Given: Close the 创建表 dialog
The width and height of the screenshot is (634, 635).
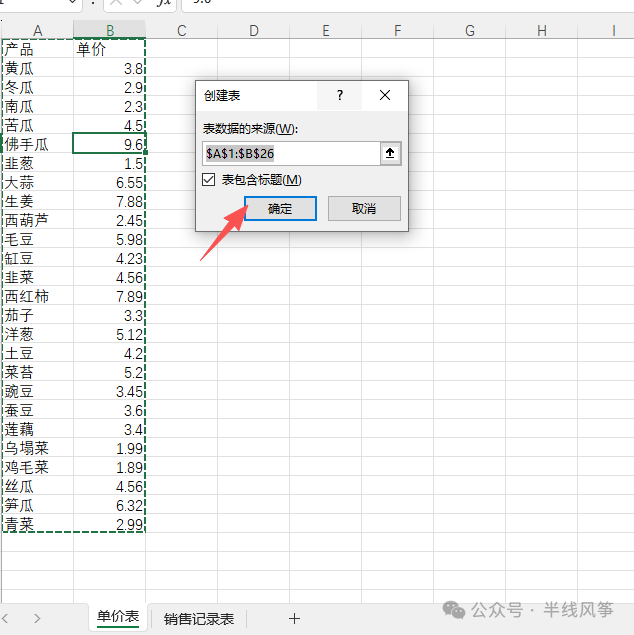Looking at the screenshot, I should pos(385,96).
